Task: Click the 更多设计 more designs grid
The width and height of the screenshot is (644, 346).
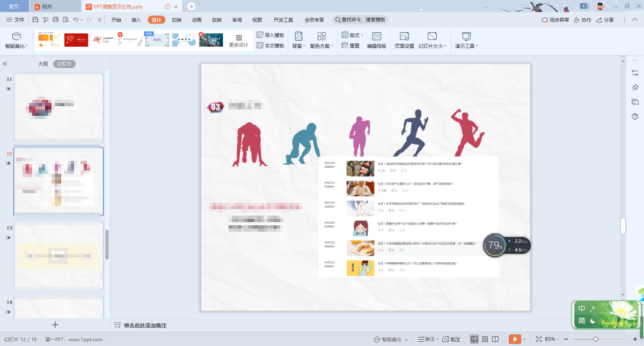Action: click(x=239, y=40)
